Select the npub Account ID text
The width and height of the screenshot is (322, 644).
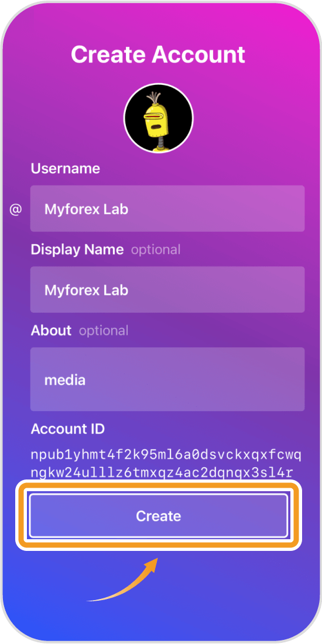coord(166,463)
